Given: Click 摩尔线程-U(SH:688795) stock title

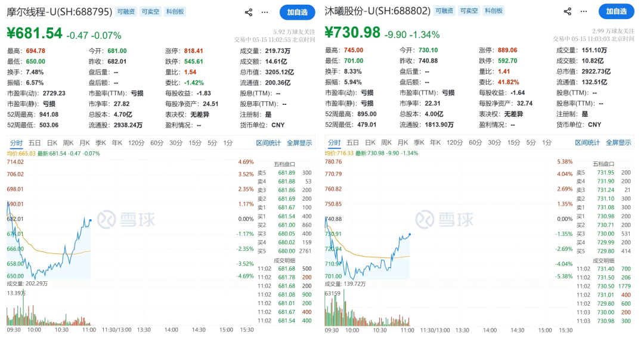Looking at the screenshot, I should [x=60, y=12].
